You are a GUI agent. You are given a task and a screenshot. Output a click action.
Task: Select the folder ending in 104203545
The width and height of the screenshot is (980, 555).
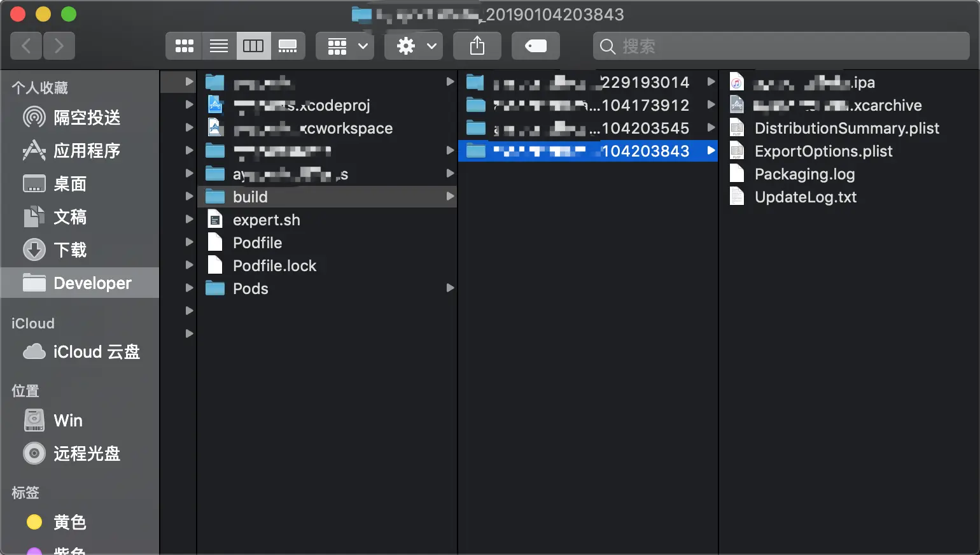(x=588, y=128)
